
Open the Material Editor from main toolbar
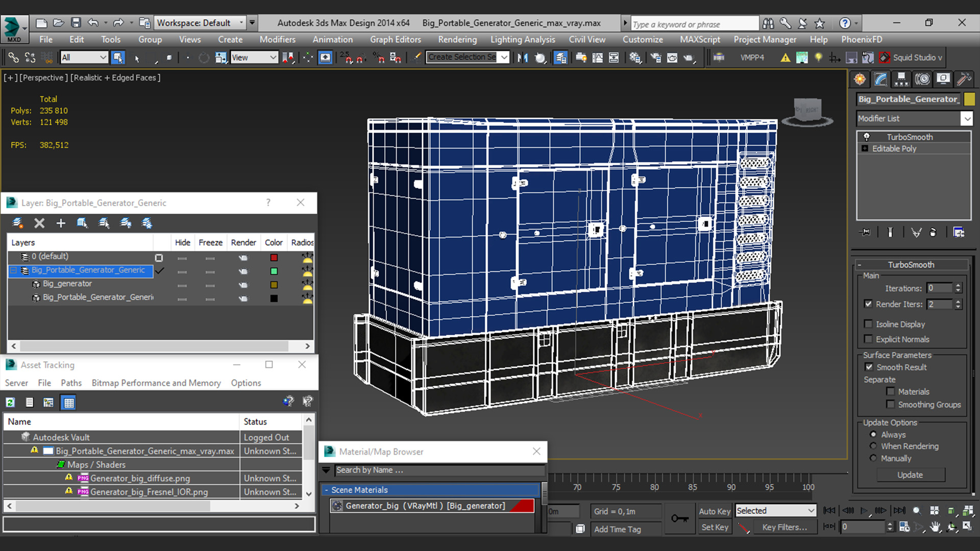pos(634,58)
